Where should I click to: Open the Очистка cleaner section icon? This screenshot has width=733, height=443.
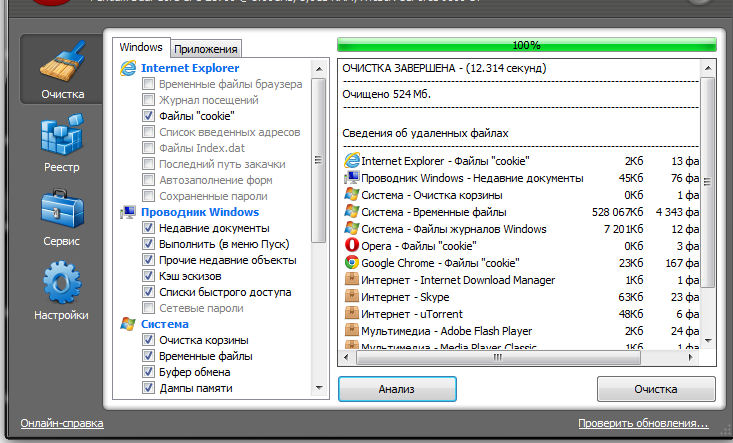click(61, 65)
